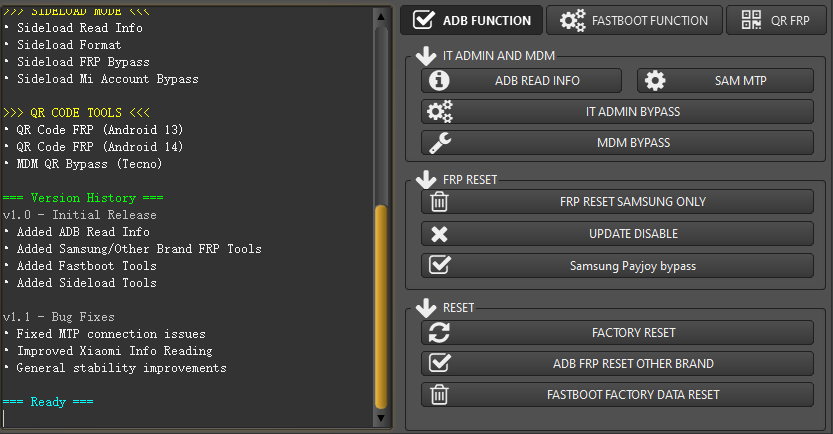Click the trash icon on FASTBOOT FACTORY DATA RESET
Image resolution: width=833 pixels, height=434 pixels.
point(439,395)
